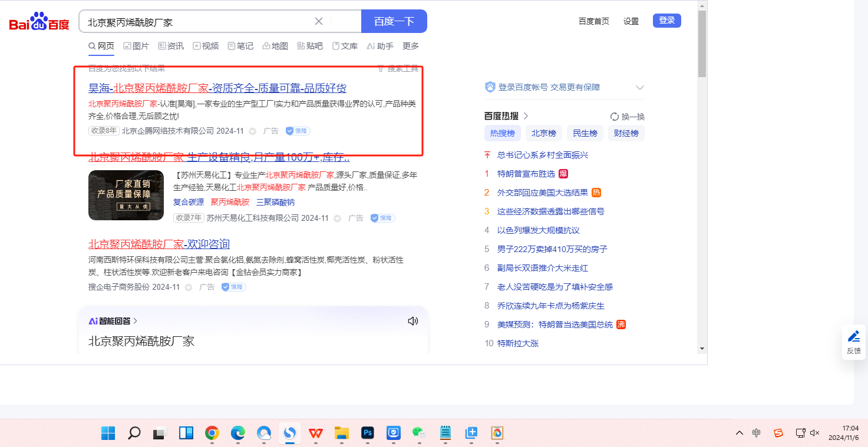The image size is (868, 447).
Task: Open hot topic 男子222万卖掉410万买的房子
Action: [x=552, y=249]
